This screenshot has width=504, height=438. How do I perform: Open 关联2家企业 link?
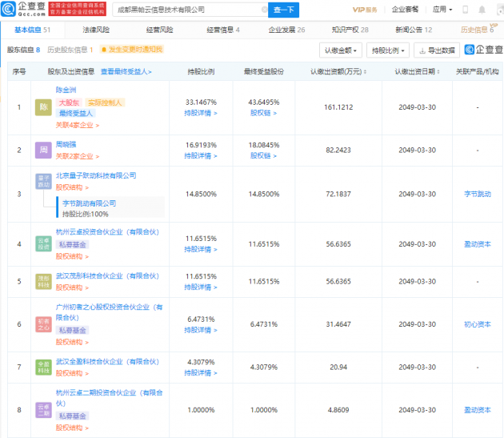click(78, 156)
